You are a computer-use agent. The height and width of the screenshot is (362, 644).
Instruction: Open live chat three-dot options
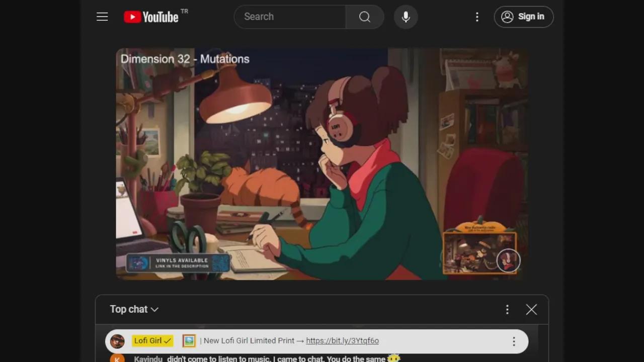(507, 310)
